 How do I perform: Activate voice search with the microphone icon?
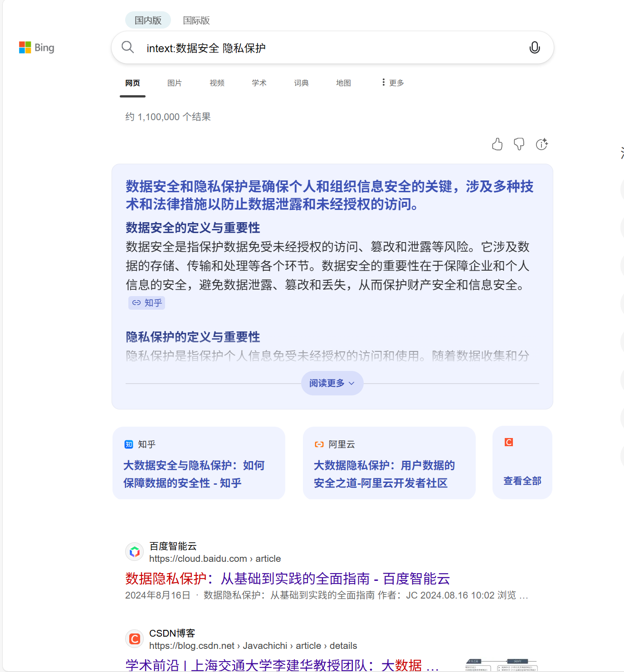click(535, 47)
